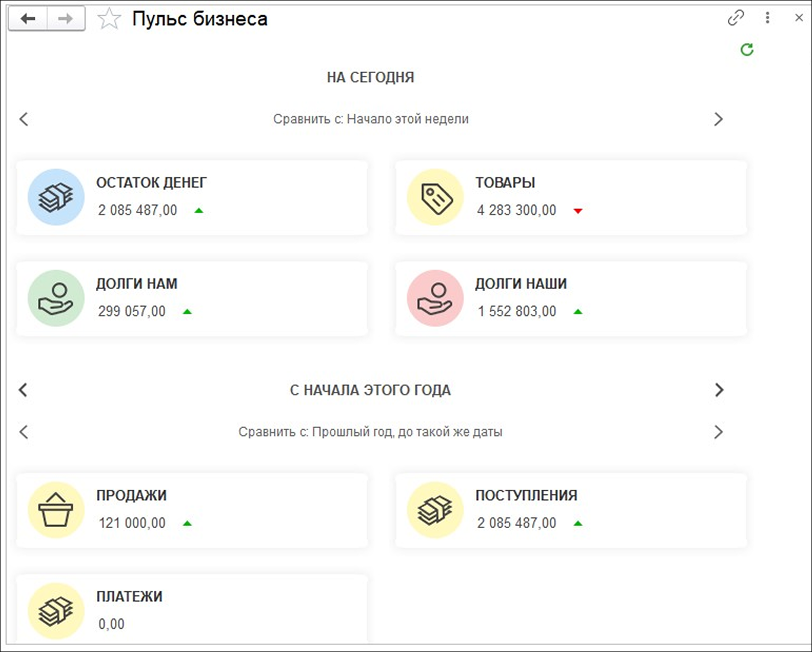Switch to next comparison after Начало этой недели
812x652 pixels.
(718, 119)
